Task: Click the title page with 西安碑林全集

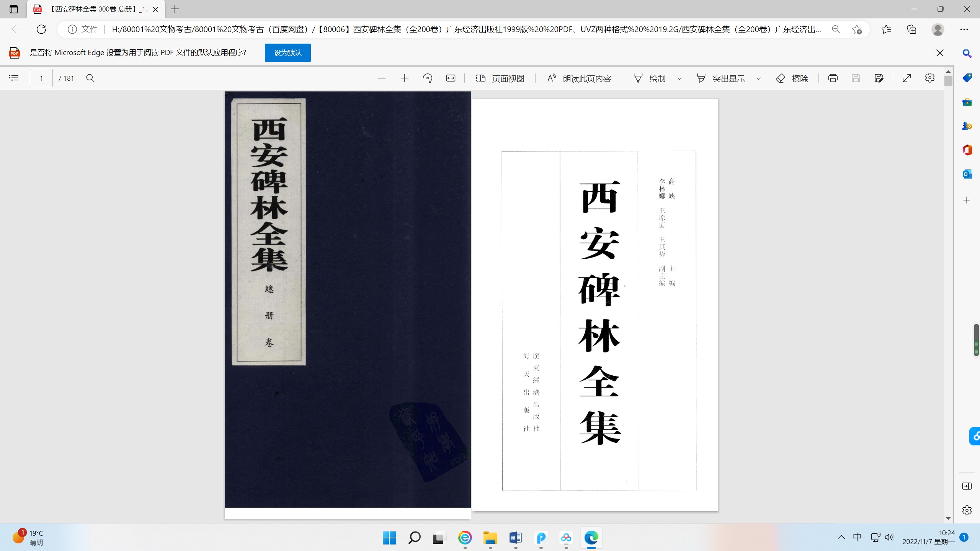Action: click(x=595, y=305)
